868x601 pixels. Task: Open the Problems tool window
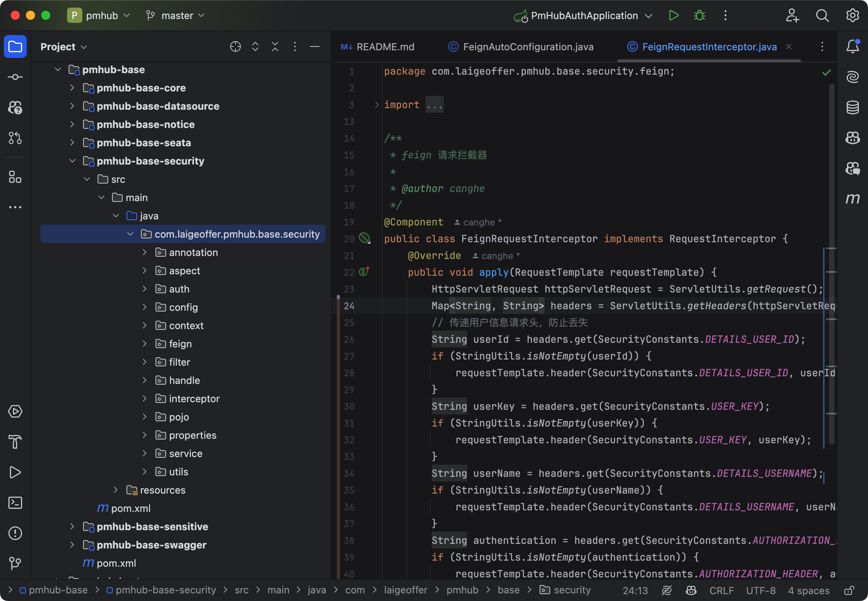[15, 533]
